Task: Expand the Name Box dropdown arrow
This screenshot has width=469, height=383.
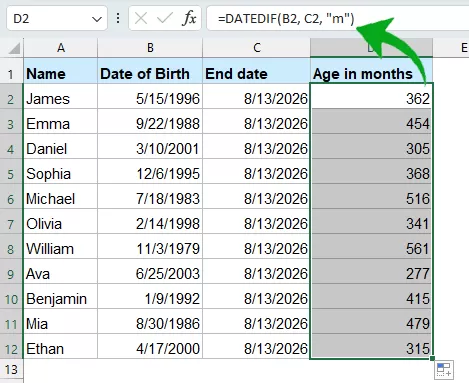Action: click(x=97, y=19)
